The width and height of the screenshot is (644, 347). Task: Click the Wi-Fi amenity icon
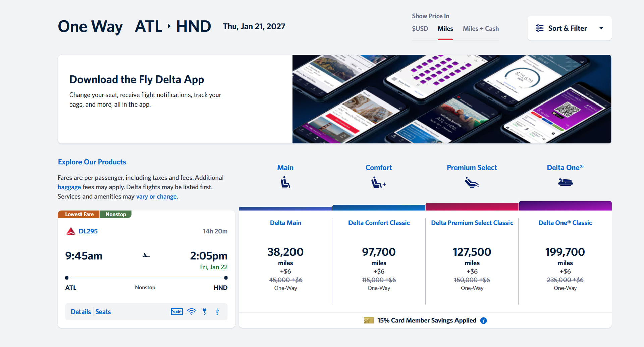tap(192, 311)
